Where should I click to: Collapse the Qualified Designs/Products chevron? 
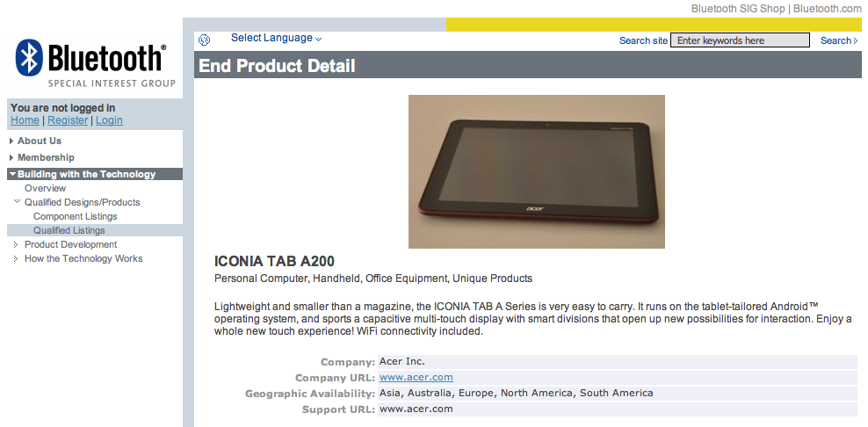pyautogui.click(x=17, y=202)
